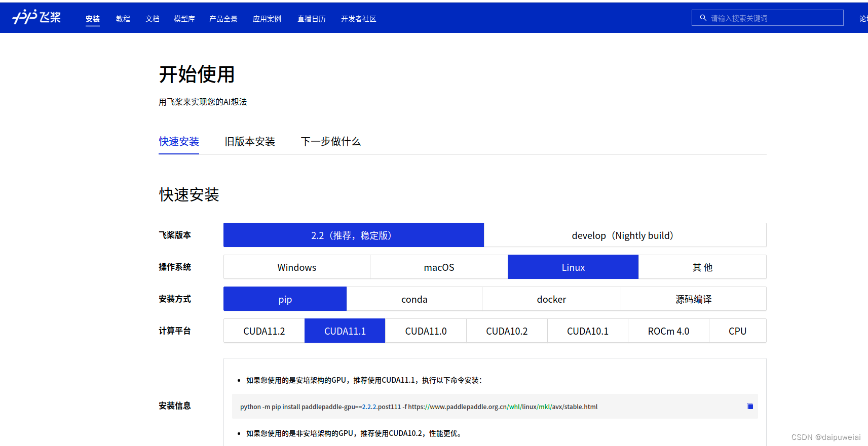868x446 pixels.
Task: Open the 文档 nav item
Action: click(153, 19)
